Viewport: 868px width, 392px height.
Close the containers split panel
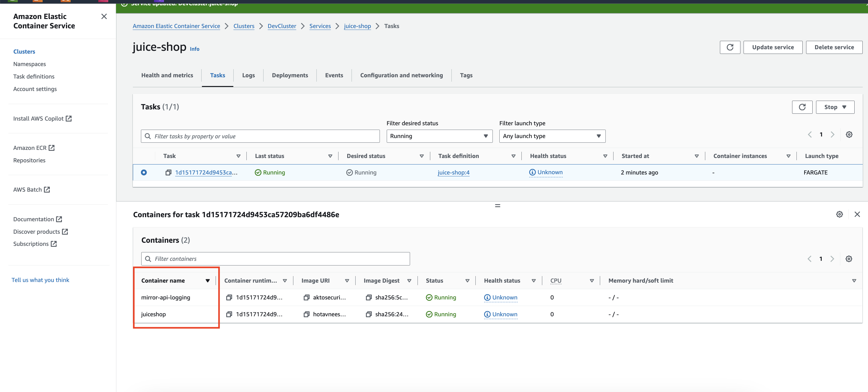pyautogui.click(x=856, y=214)
